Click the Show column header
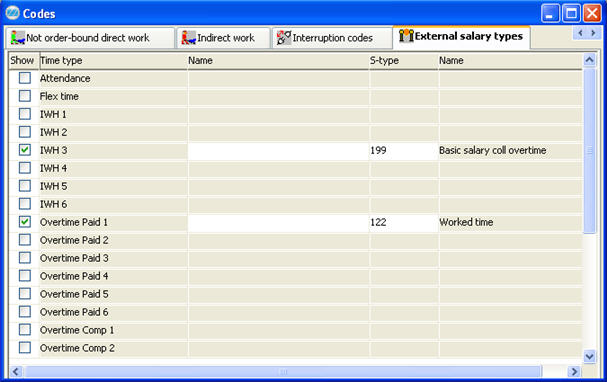 24,60
